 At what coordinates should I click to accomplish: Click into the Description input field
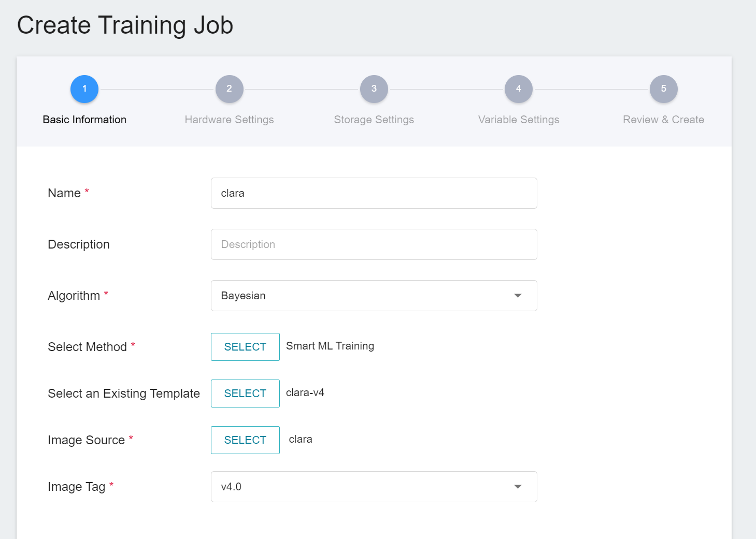coord(373,244)
